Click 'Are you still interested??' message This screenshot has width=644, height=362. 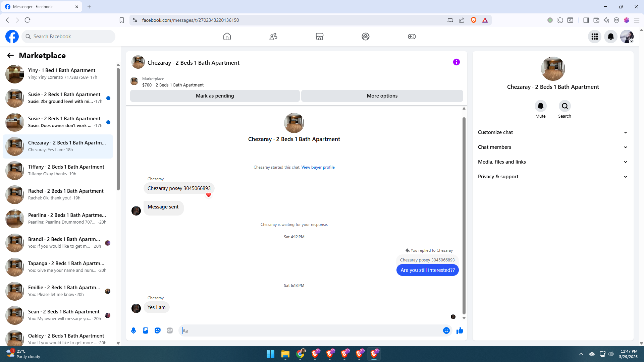tap(428, 270)
